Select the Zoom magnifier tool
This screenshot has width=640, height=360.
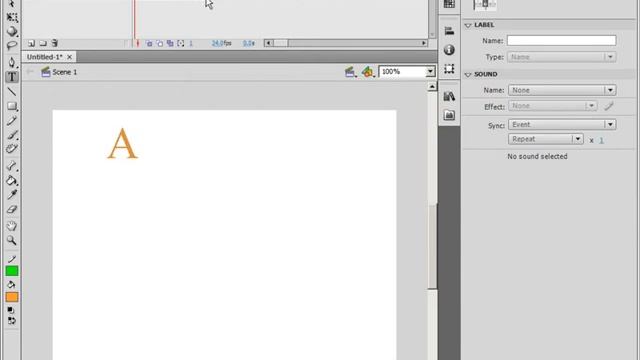[x=12, y=240]
